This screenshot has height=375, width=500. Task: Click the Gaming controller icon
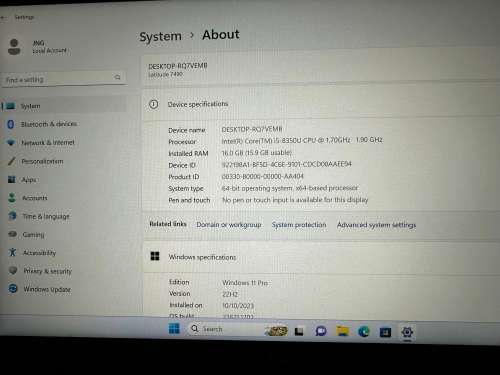pos(13,234)
